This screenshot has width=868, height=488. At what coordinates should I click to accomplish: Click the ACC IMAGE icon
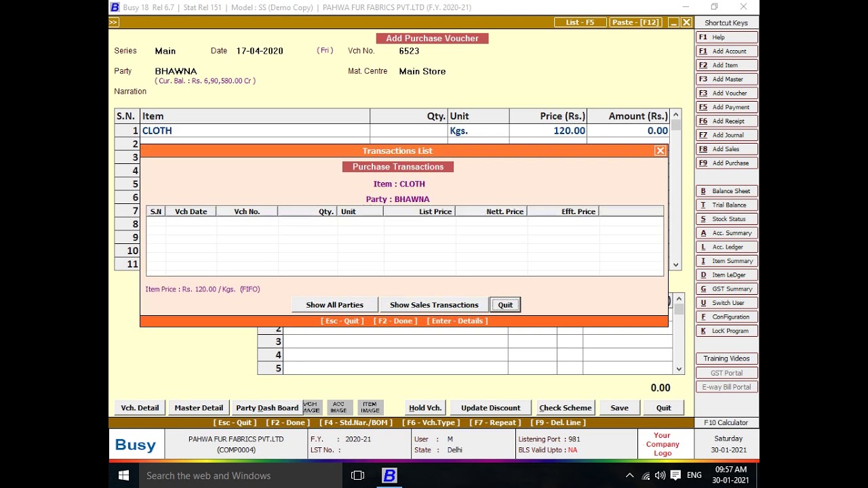[x=339, y=407]
